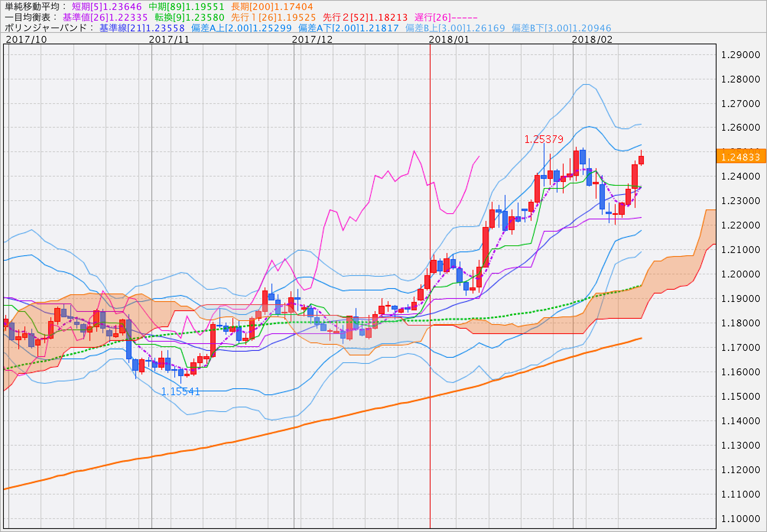Image resolution: width=767 pixels, height=532 pixels.
Task: Click the 偏差A上[2.00]1.25299 label
Action: tap(241, 28)
